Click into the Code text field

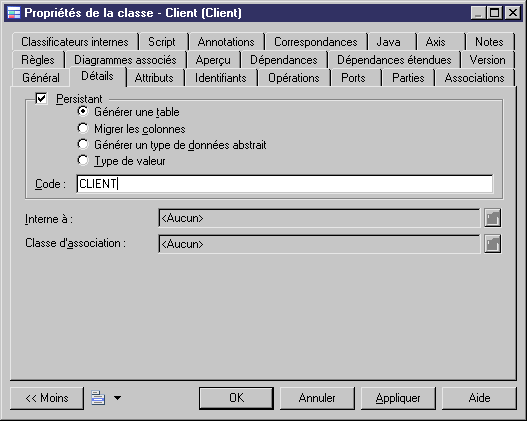[285, 184]
